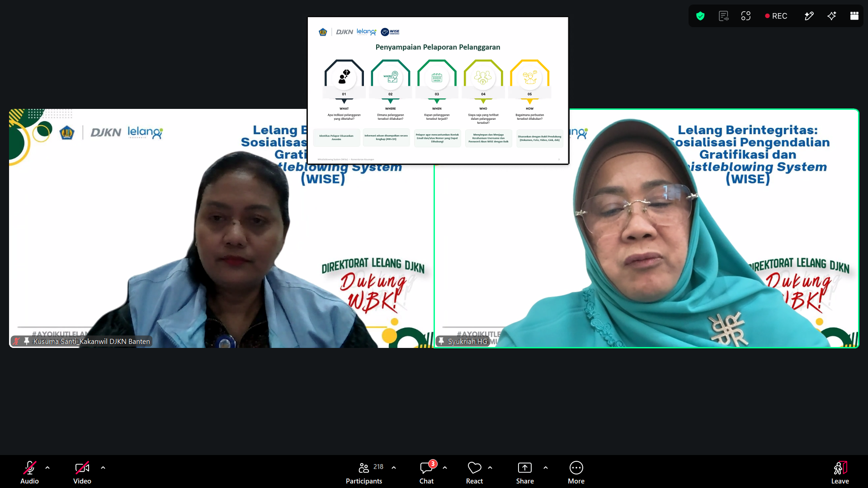
Task: Click the REC recording indicator
Action: tap(776, 16)
